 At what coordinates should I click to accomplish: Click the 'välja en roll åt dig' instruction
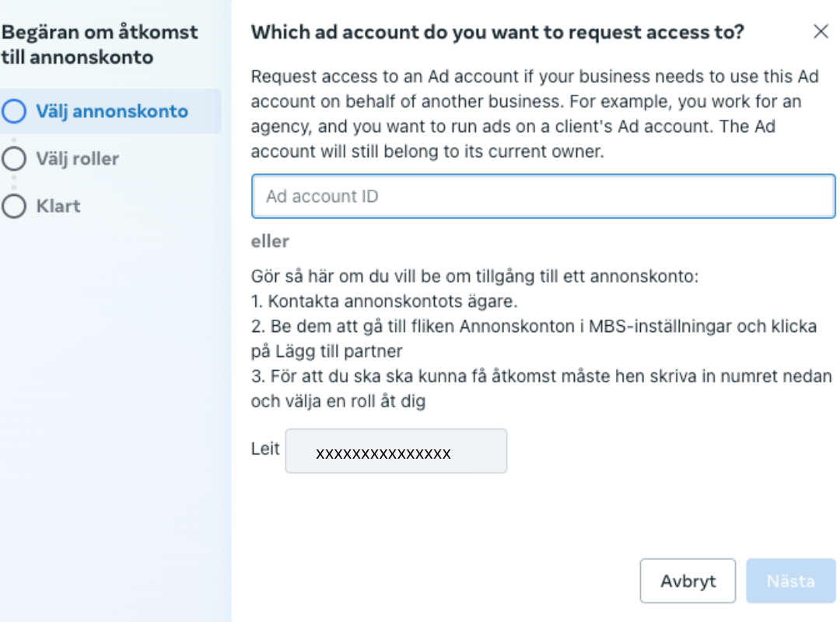point(338,401)
